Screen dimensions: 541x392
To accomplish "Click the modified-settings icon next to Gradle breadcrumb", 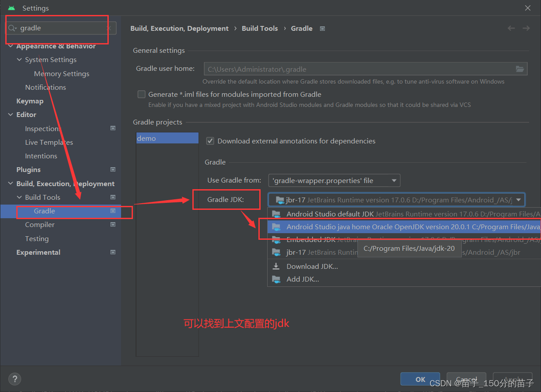I will (322, 28).
